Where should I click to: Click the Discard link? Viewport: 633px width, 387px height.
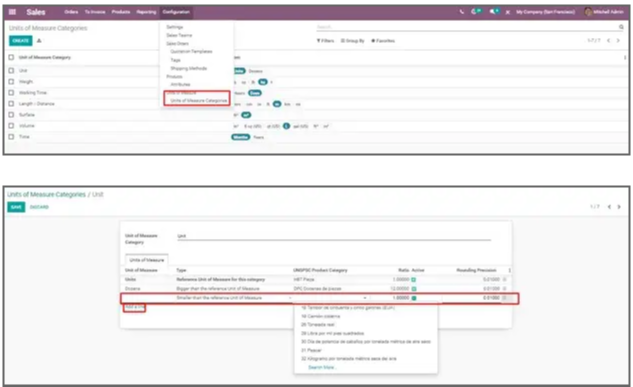[39, 207]
